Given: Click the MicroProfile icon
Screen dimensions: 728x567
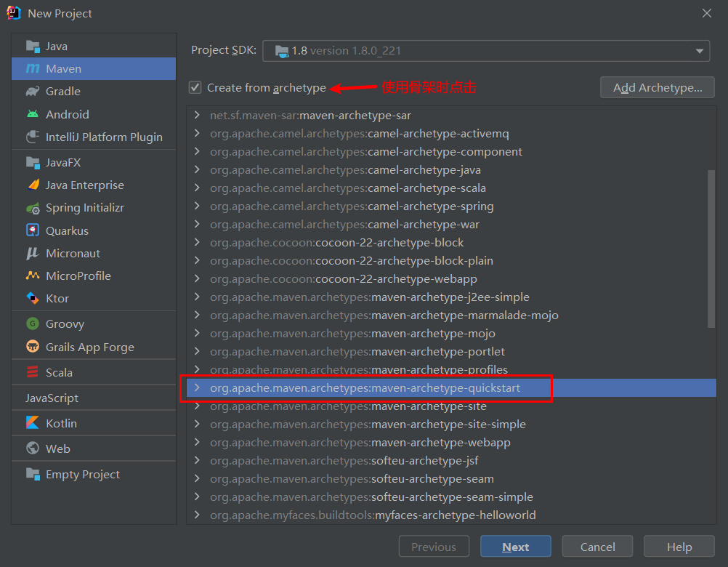Looking at the screenshot, I should click(33, 276).
